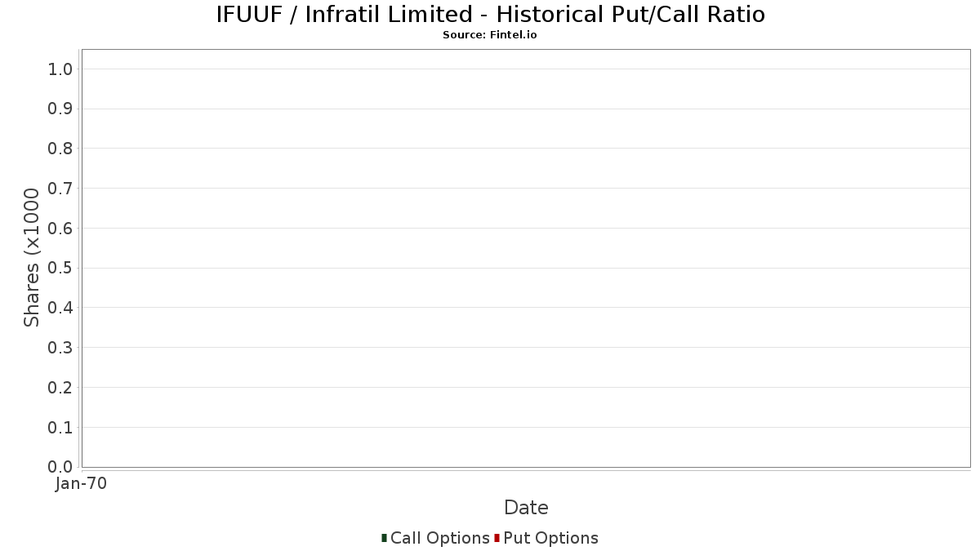Screen dimensions: 980x551
Task: Click the 0.3 y-axis tick label
Action: coord(60,348)
